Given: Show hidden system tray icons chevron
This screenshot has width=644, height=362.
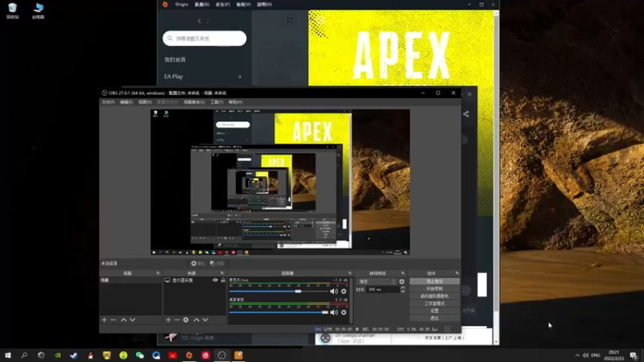Looking at the screenshot, I should pos(577,356).
